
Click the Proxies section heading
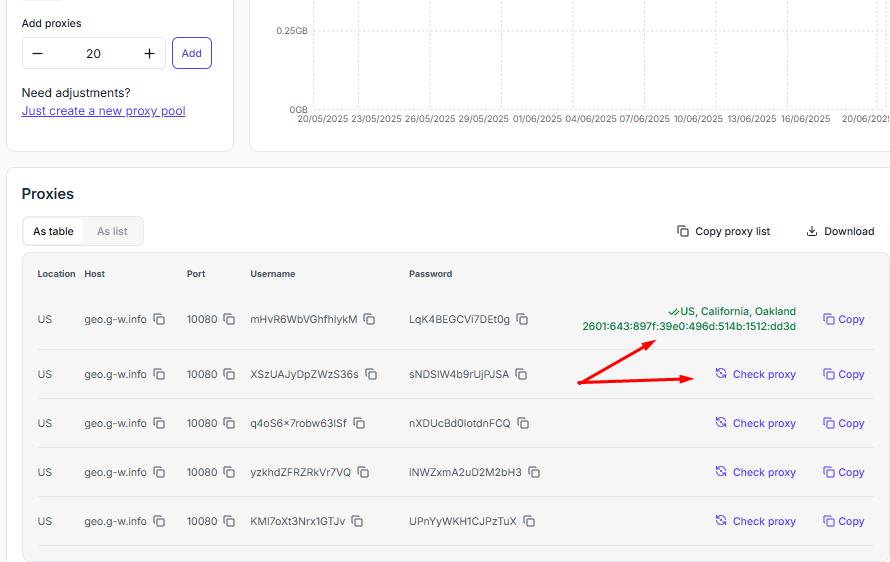[x=48, y=194]
